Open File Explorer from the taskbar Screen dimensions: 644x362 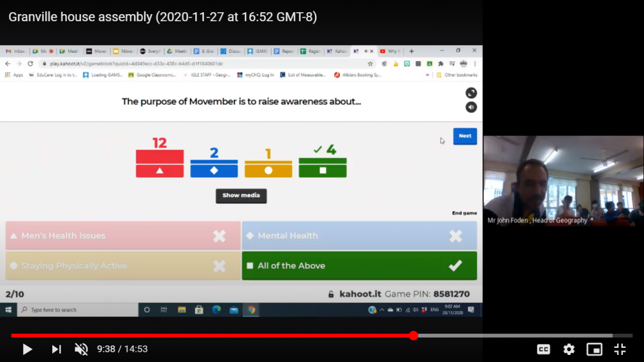[182, 310]
